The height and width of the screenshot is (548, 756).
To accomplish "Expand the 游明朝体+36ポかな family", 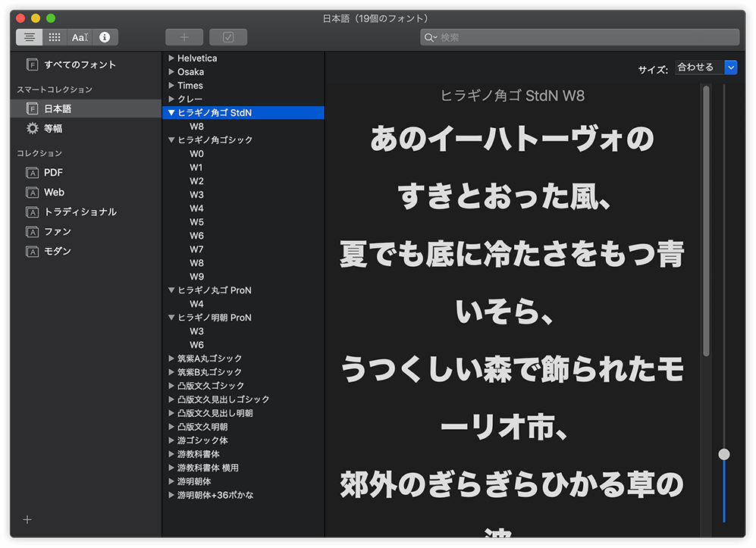I will coord(171,495).
